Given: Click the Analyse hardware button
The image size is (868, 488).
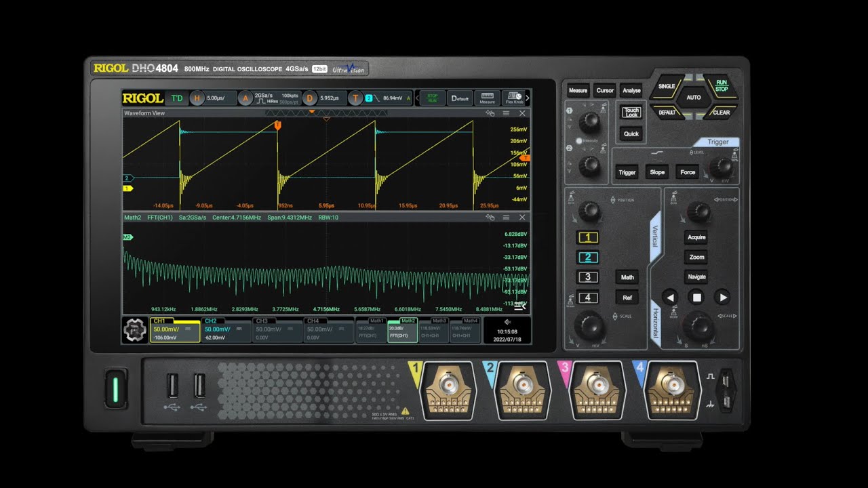Looking at the screenshot, I should point(631,90).
